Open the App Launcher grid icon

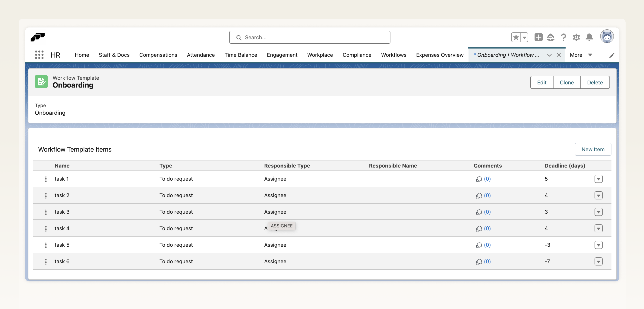pyautogui.click(x=39, y=55)
